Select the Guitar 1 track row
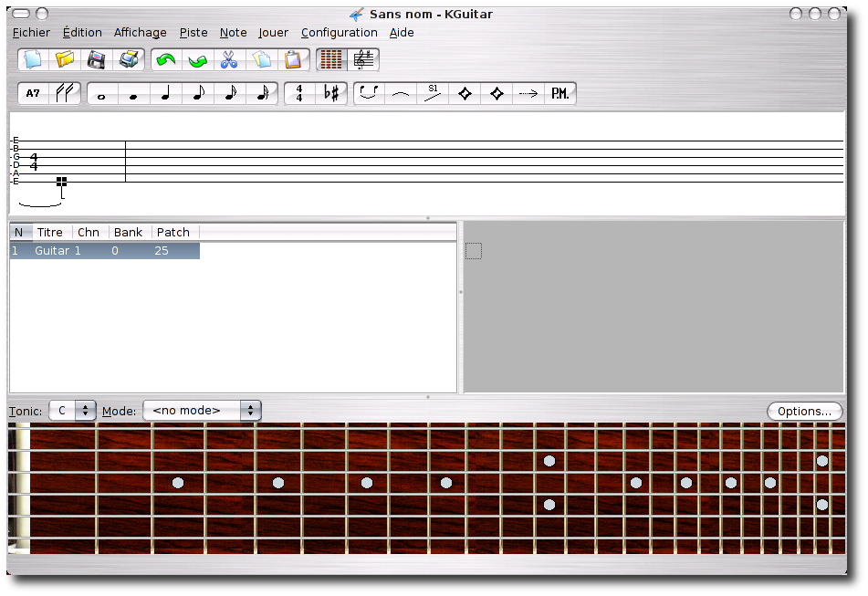The image size is (868, 596). click(x=104, y=251)
